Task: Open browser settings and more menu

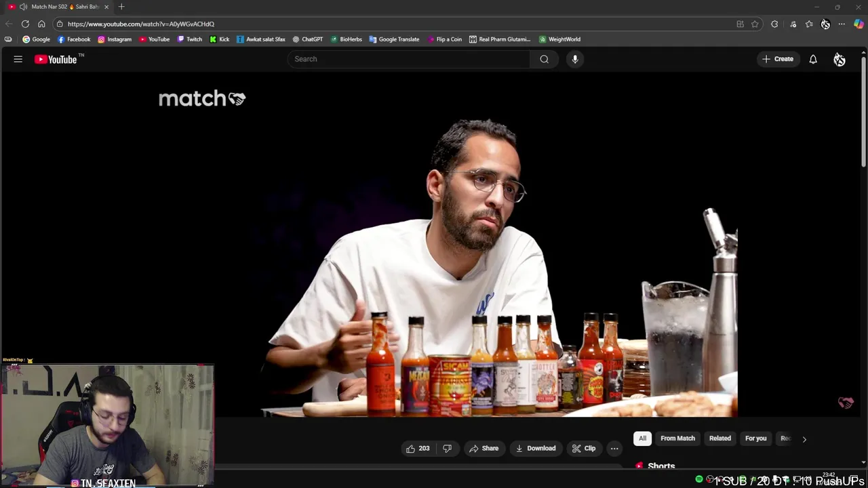Action: (x=842, y=24)
